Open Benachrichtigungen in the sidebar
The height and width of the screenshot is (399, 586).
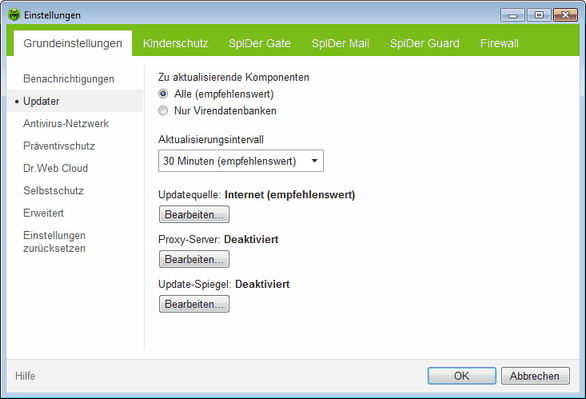(x=69, y=79)
